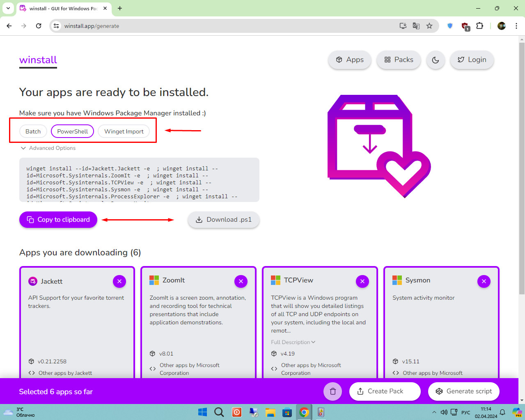
Task: Open the Packs page in the header
Action: click(399, 60)
